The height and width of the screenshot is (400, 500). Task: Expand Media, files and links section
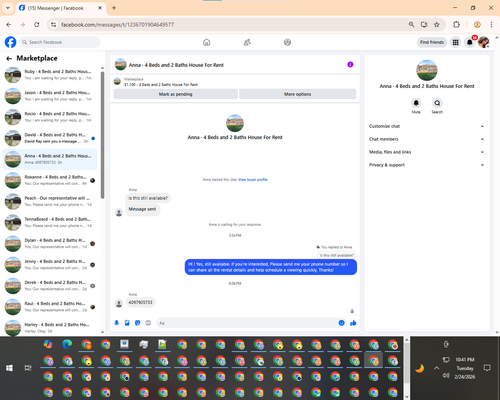(x=426, y=152)
